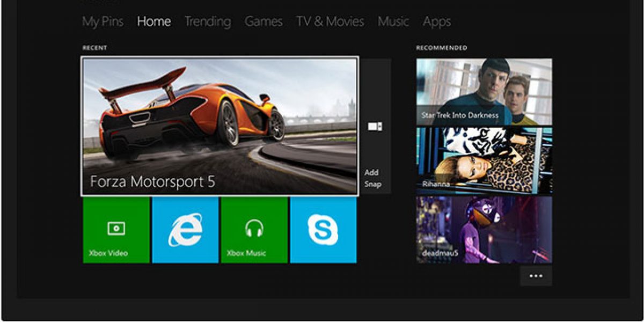Click the snap icon above Add Snap
644x322 pixels.
click(375, 126)
